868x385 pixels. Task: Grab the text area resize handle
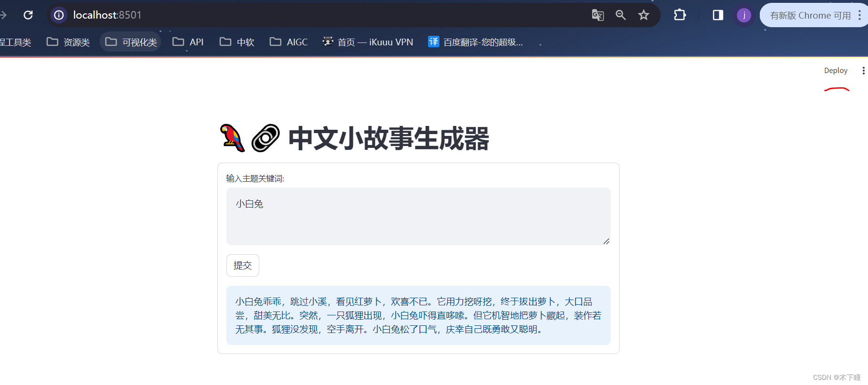[x=606, y=241]
